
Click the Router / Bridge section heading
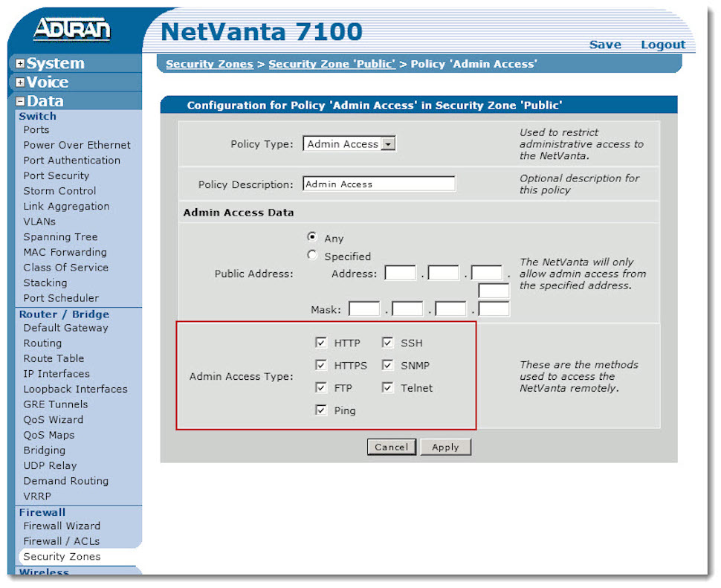pyautogui.click(x=64, y=314)
